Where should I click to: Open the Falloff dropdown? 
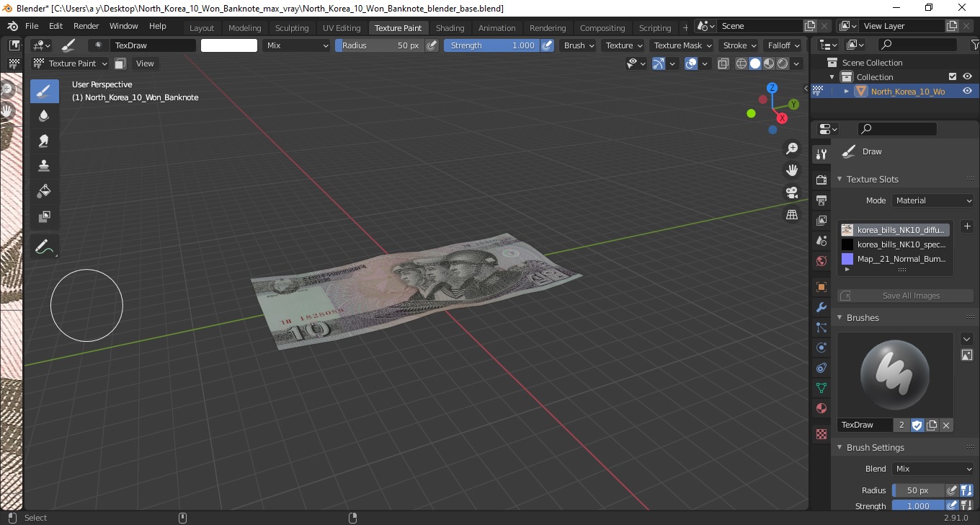point(783,45)
